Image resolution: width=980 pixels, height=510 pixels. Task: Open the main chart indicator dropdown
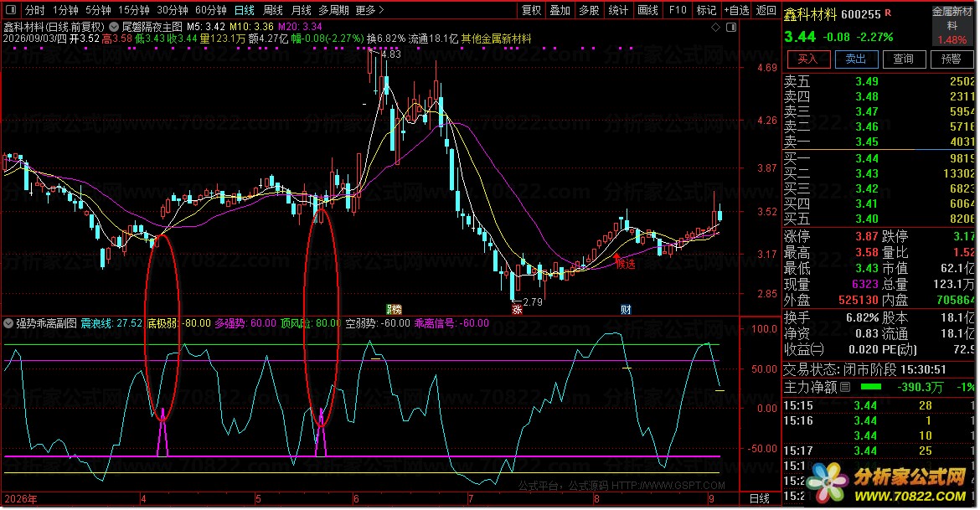click(114, 27)
